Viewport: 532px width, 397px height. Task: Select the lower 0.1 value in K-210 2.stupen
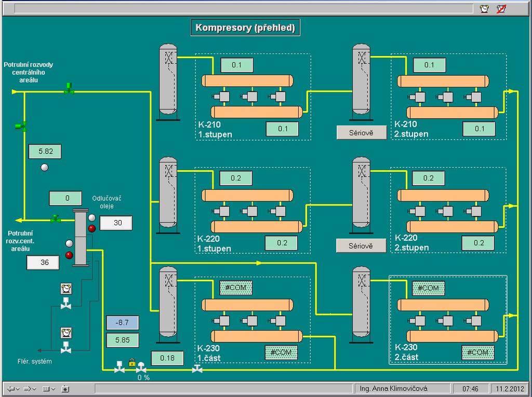coord(479,129)
